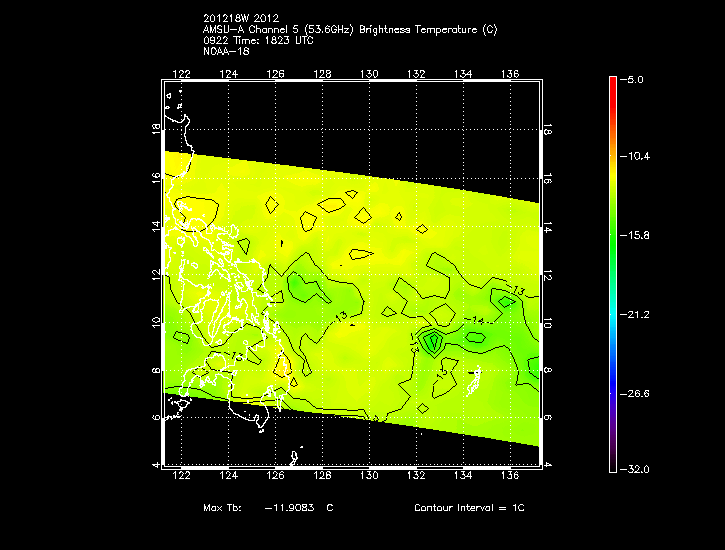Viewport: 725px width, 550px height.
Task: Select the "136" longitude label on top axis
Action: point(510,74)
